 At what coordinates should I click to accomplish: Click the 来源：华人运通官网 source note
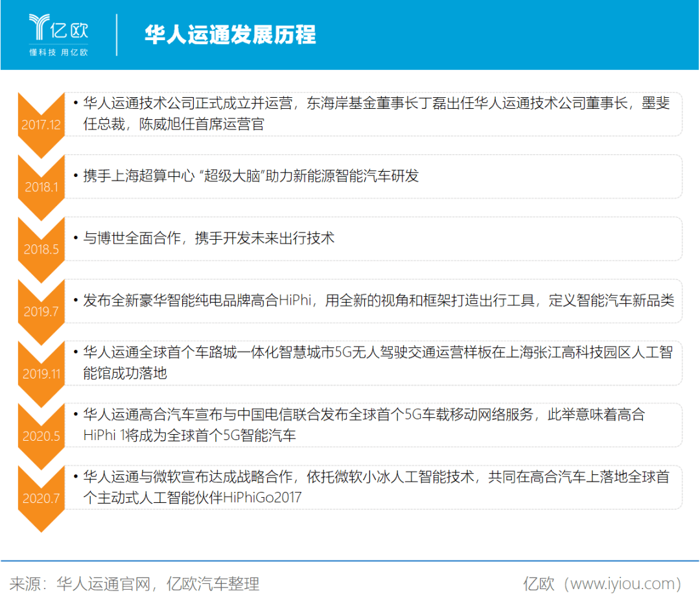[135, 584]
